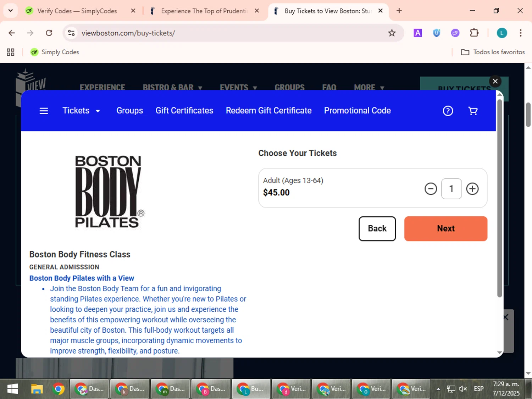Open Chrome three-dot menu
The width and height of the screenshot is (532, 399).
(520, 33)
